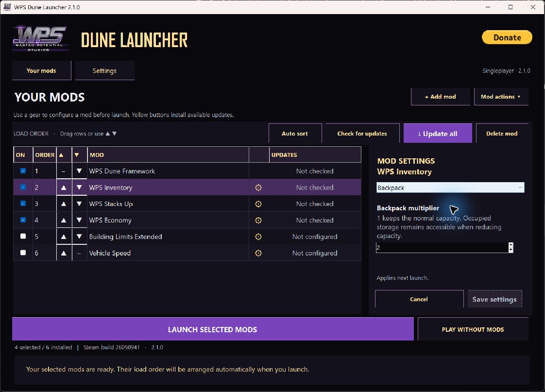Viewport: 545px width, 392px height.
Task: Click the Donate button
Action: pos(507,37)
